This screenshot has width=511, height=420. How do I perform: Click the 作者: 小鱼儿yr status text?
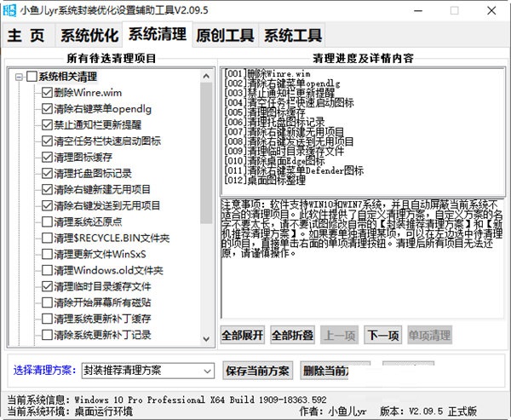point(333,411)
